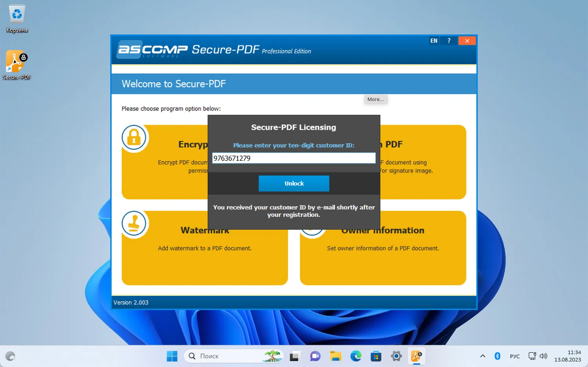Click 'Add watermark to a PDF document.' text
The height and width of the screenshot is (367, 588).
(x=205, y=249)
